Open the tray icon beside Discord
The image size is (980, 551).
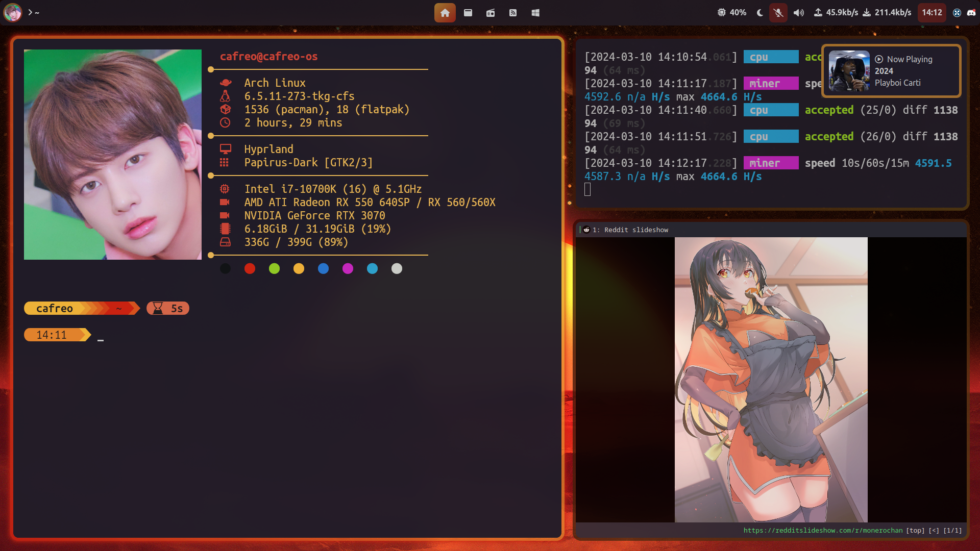pyautogui.click(x=957, y=13)
